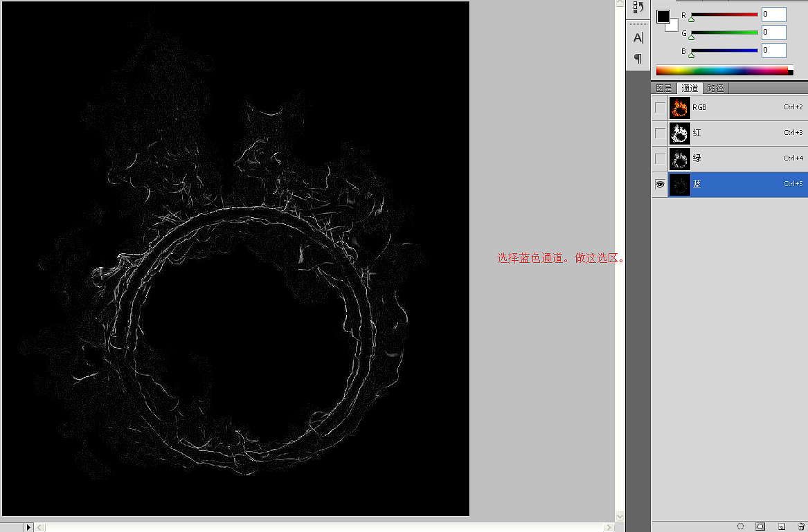Click vertical scrollbar down arrow

[x=620, y=516]
